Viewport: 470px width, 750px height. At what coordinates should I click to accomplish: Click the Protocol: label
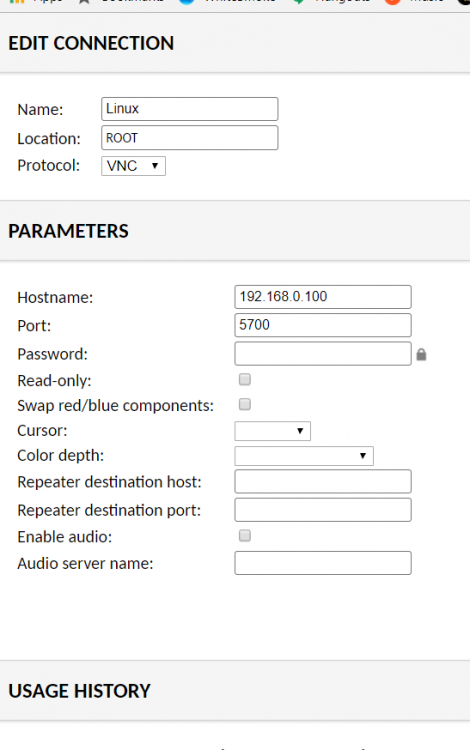[48, 165]
